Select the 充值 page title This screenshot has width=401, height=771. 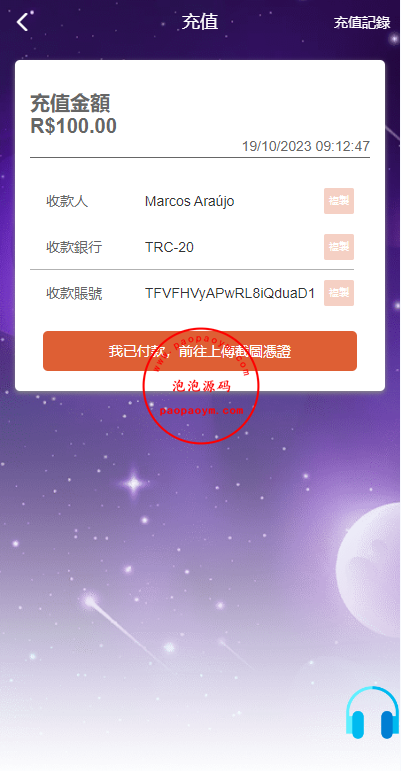200,22
